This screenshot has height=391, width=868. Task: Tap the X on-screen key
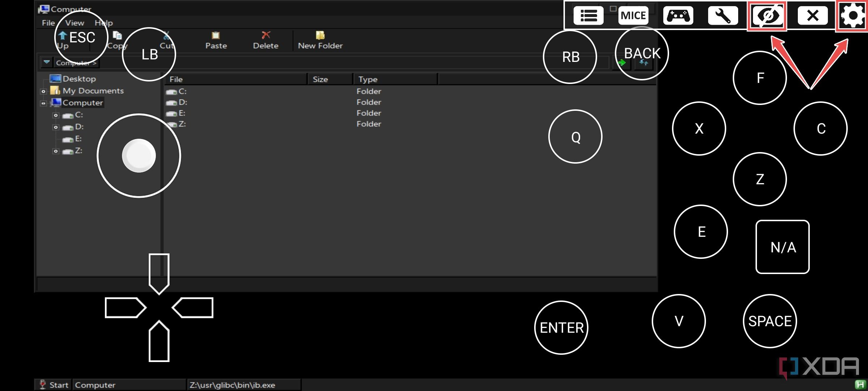tap(699, 129)
